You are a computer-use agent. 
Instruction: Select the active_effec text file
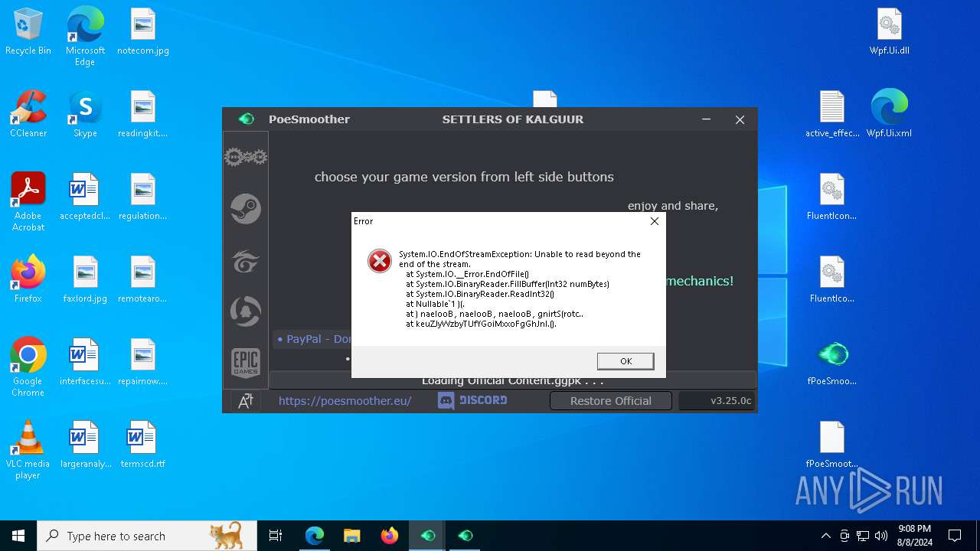(x=832, y=115)
